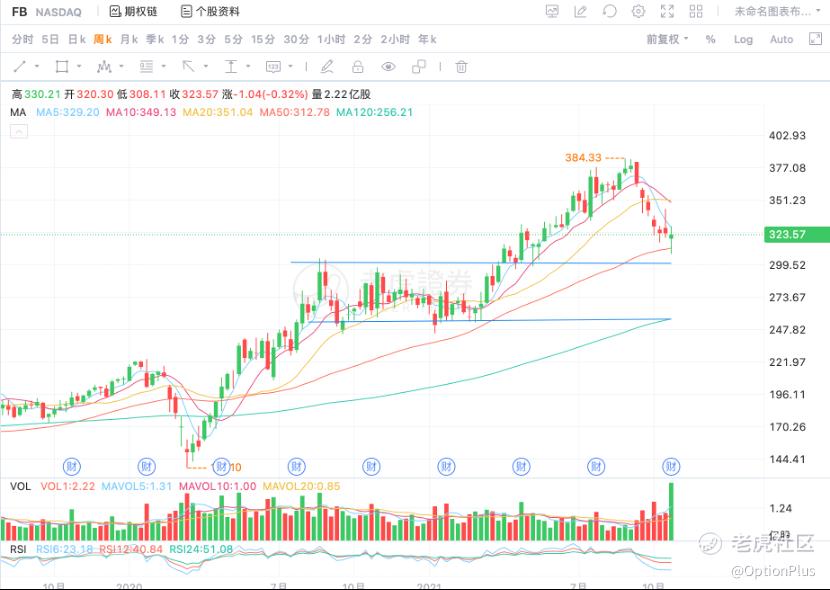This screenshot has height=590, width=830.
Task: Click the 323.57 current price tag
Action: click(797, 234)
